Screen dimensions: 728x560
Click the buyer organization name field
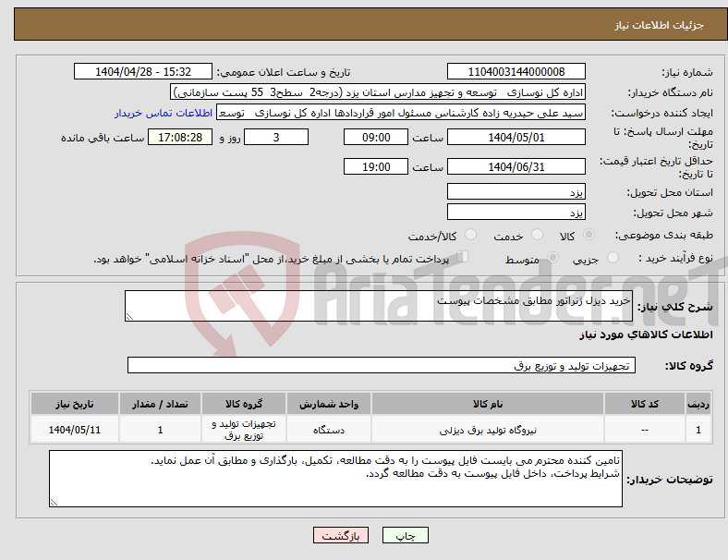click(x=378, y=91)
